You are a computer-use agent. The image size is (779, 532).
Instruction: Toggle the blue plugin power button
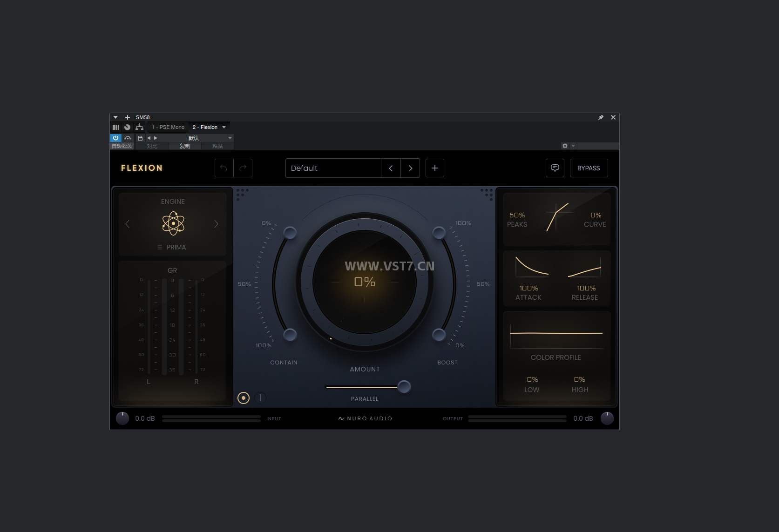(115, 138)
